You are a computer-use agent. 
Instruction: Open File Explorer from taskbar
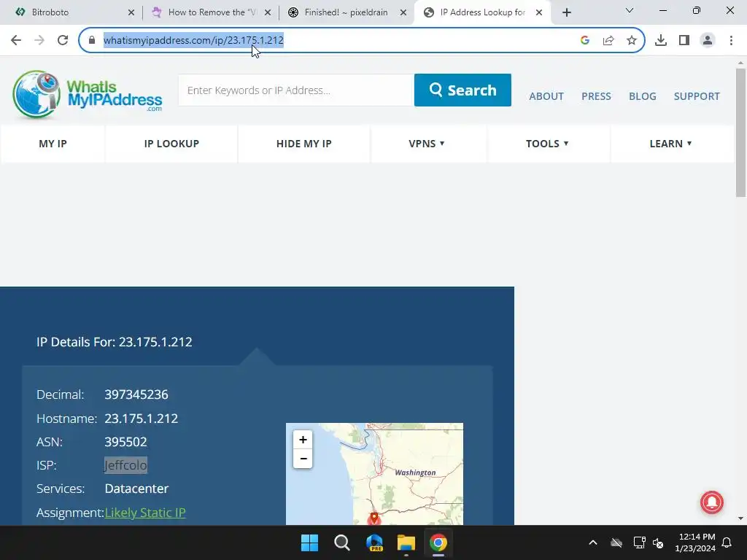[x=406, y=542]
